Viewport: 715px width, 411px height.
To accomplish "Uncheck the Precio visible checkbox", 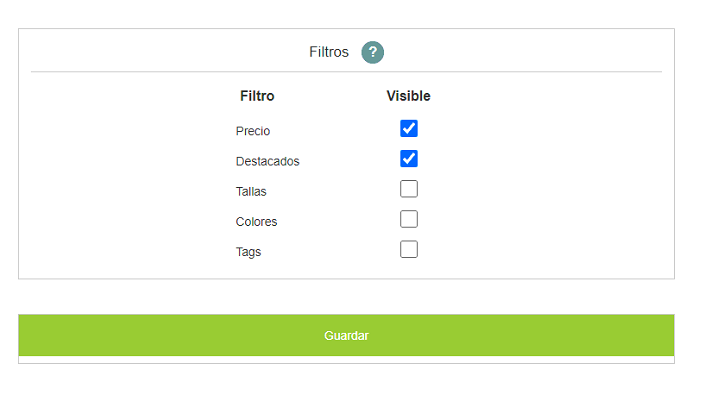I will 409,129.
